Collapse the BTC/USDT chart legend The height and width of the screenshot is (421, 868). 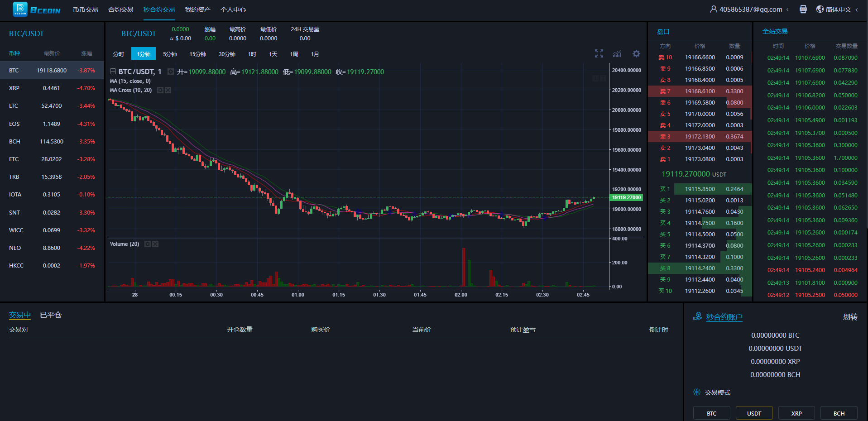(x=113, y=72)
